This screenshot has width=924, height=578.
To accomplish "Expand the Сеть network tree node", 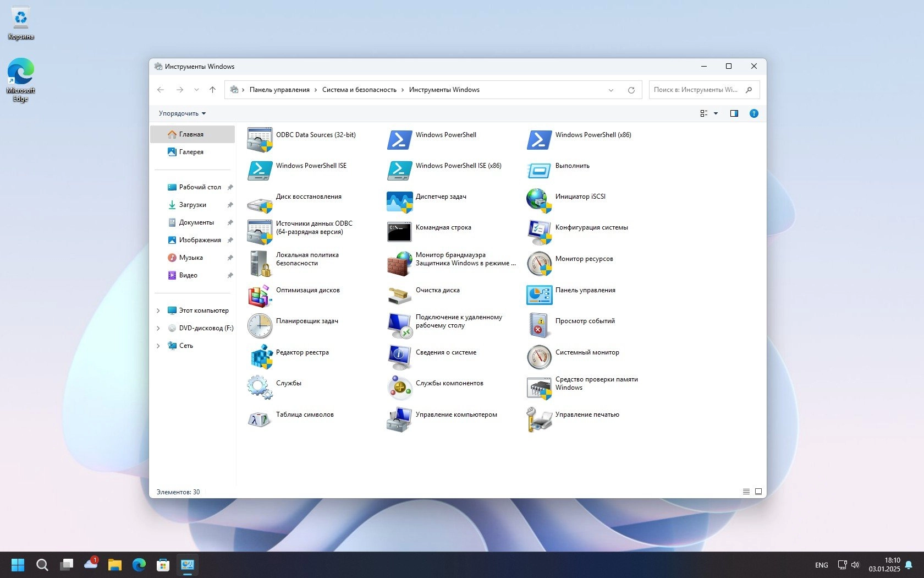I will pos(158,346).
